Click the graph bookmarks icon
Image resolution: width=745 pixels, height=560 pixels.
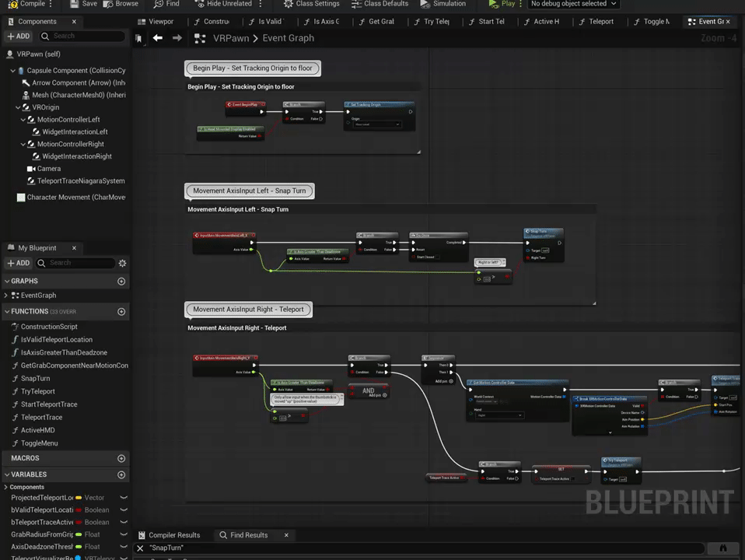tap(138, 39)
